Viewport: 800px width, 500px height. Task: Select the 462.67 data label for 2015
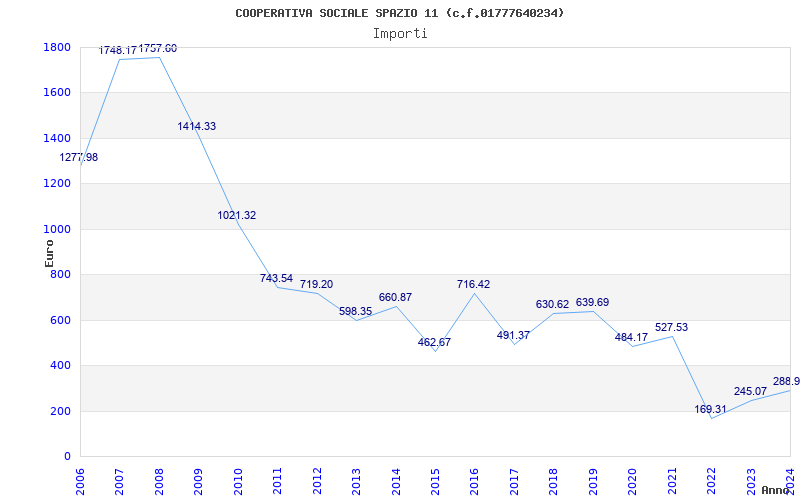(434, 342)
